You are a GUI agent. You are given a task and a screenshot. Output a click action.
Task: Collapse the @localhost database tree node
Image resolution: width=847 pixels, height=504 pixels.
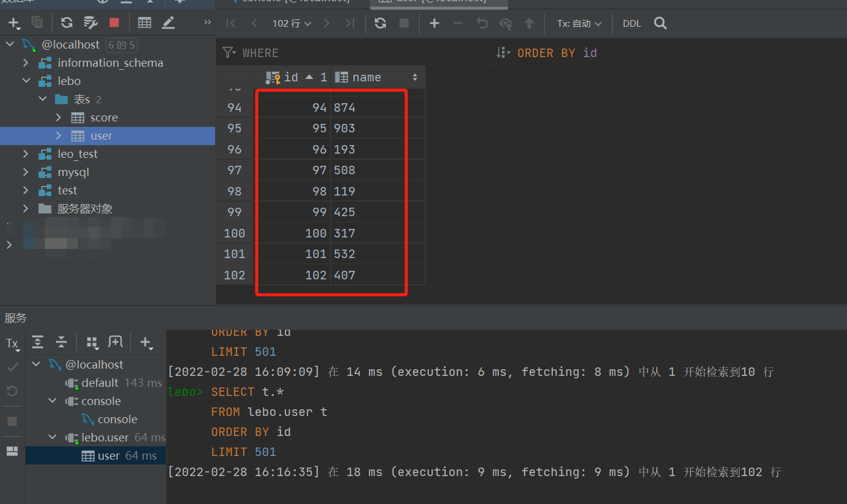9,44
